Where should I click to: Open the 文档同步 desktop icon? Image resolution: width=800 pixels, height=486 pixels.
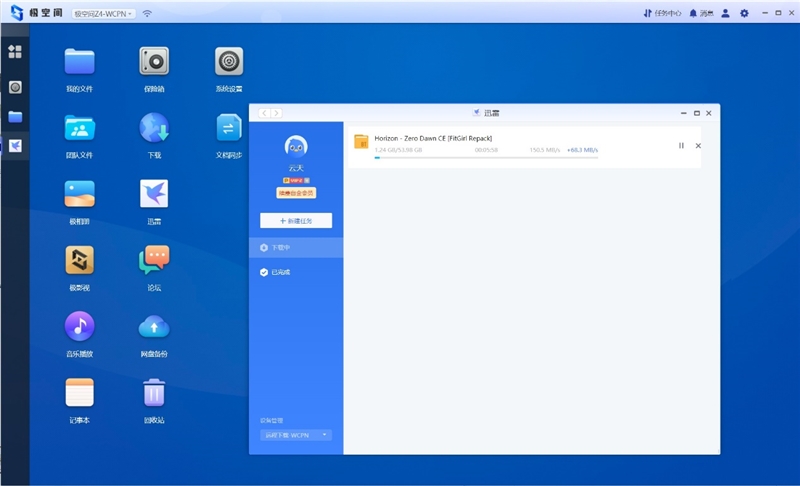pyautogui.click(x=229, y=128)
